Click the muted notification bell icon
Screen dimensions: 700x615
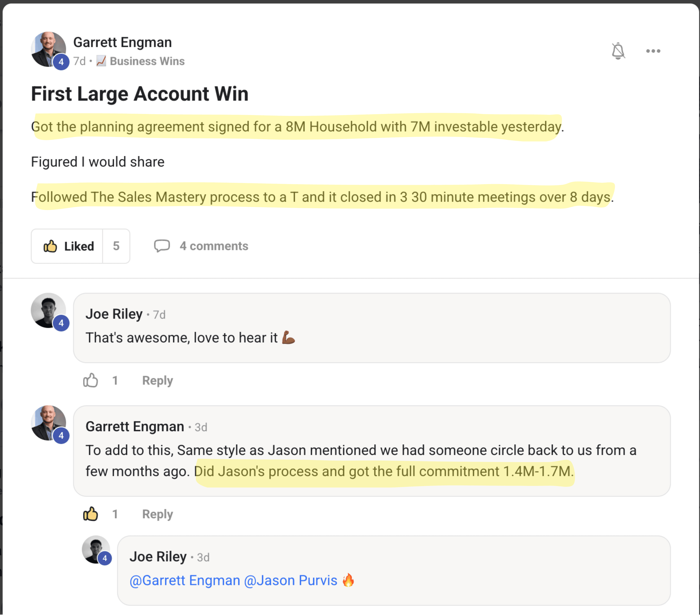[x=618, y=51]
